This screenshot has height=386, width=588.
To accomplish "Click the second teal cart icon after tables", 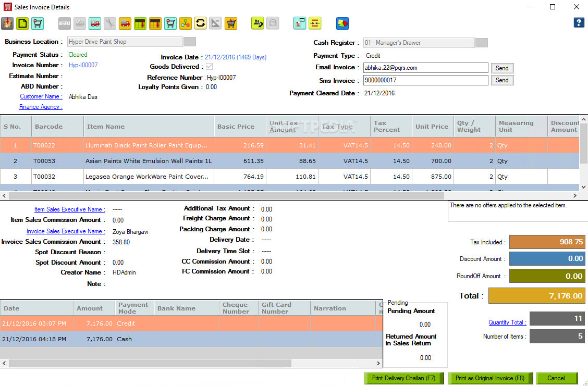I will click(x=170, y=23).
